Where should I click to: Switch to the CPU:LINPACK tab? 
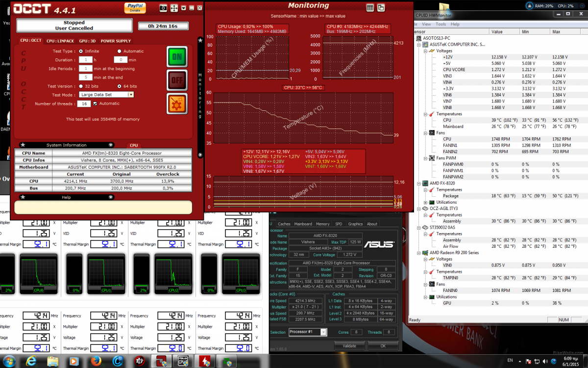click(x=60, y=41)
